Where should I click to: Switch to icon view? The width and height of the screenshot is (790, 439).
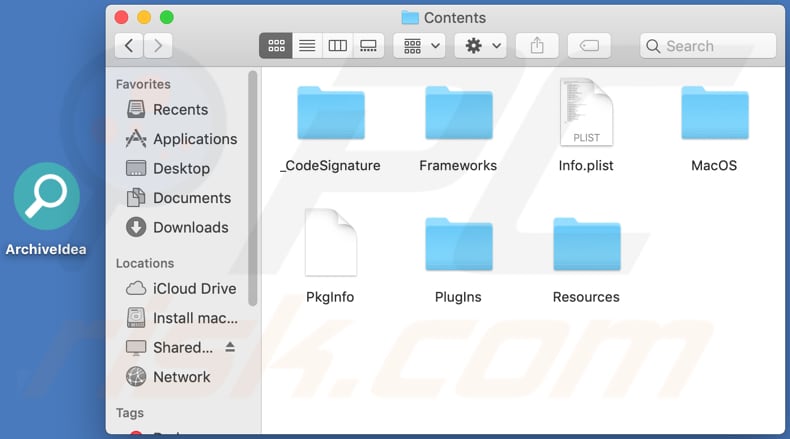coord(276,46)
